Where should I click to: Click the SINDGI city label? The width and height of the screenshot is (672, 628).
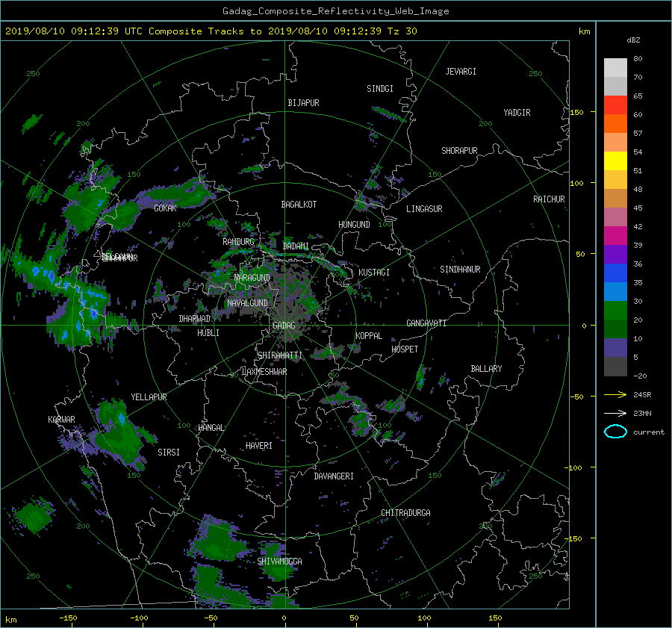pos(380,89)
